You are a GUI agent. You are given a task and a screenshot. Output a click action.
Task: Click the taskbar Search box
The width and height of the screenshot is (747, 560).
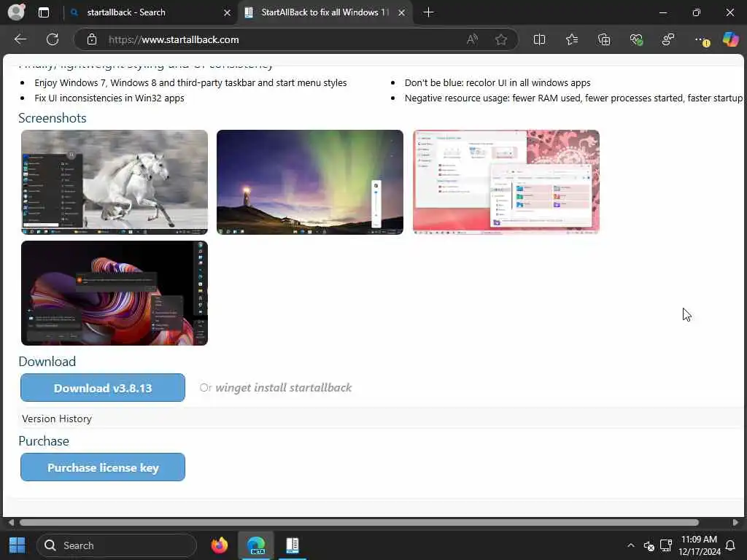pos(117,545)
